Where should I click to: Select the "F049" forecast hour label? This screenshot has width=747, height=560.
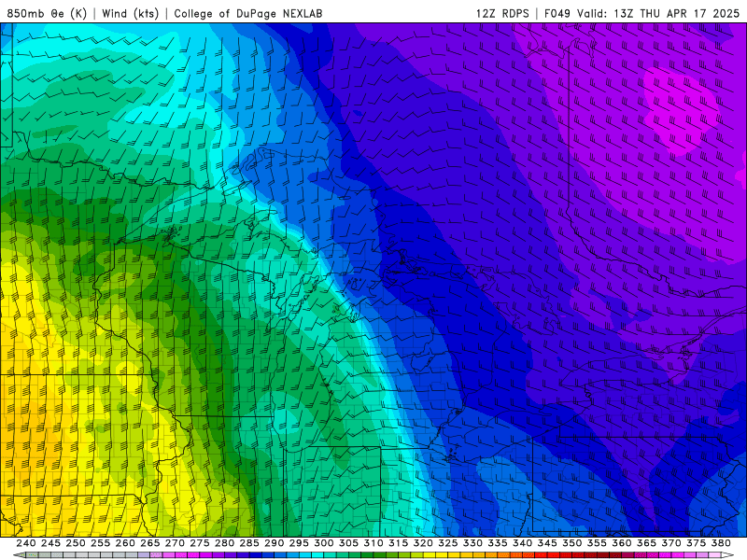click(557, 13)
